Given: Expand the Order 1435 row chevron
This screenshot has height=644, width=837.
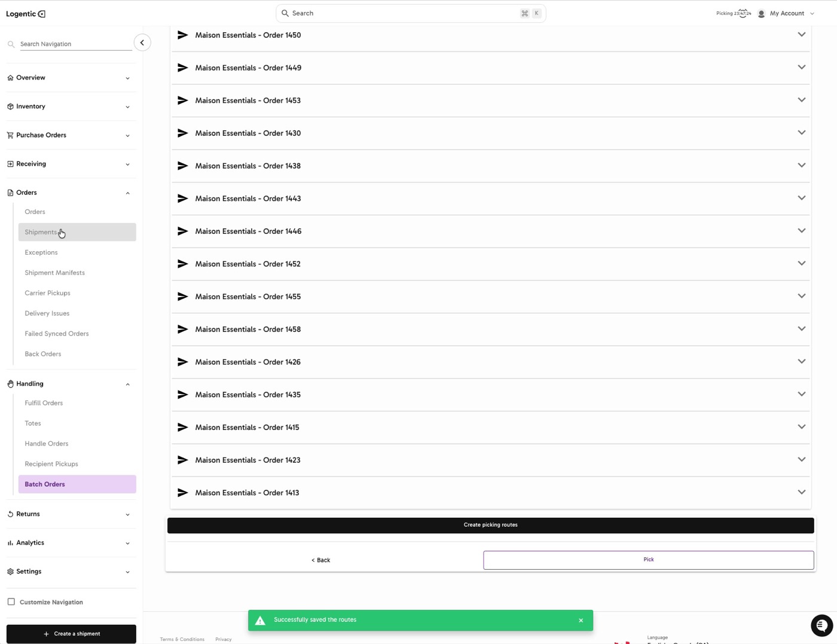Looking at the screenshot, I should click(x=802, y=394).
